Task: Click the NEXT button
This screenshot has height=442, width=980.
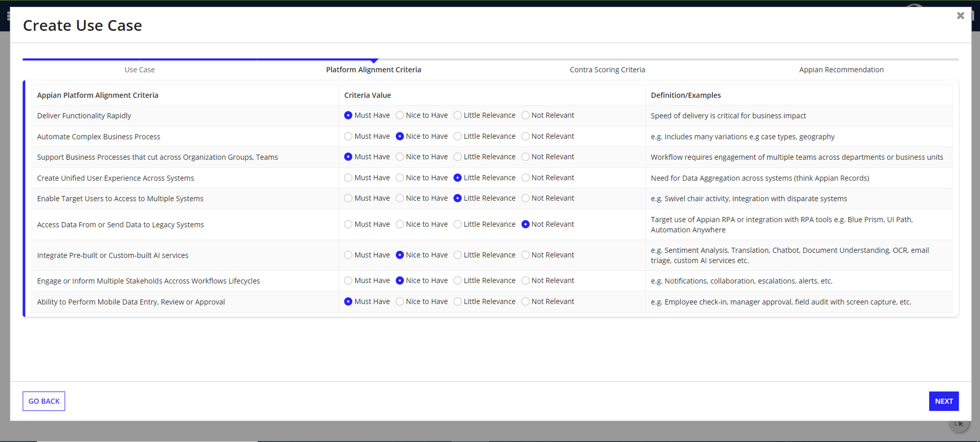Action: [944, 401]
